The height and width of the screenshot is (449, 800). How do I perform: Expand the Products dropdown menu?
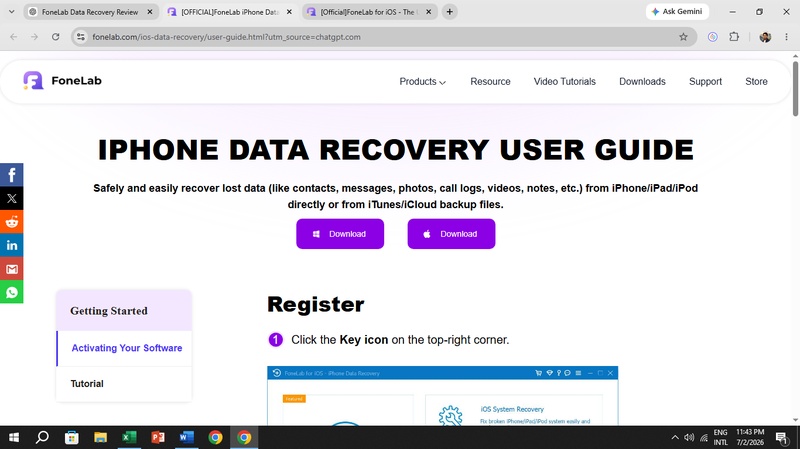422,82
